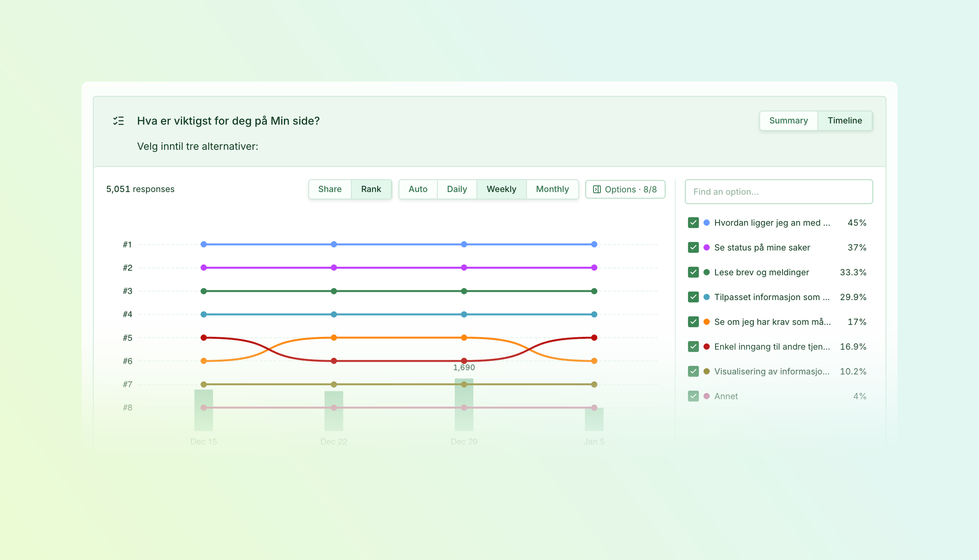Click the 45% value in option list

[x=857, y=223]
